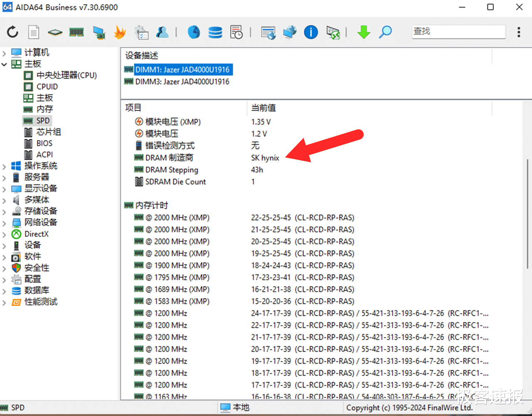Select the DRAM Stepping row
The image size is (532, 416).
[x=308, y=170]
